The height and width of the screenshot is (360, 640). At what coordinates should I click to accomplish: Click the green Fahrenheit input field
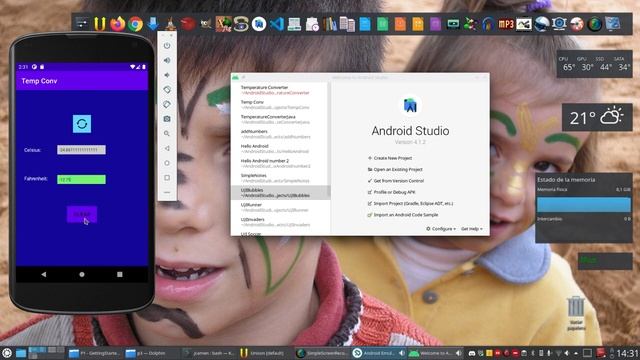click(81, 179)
